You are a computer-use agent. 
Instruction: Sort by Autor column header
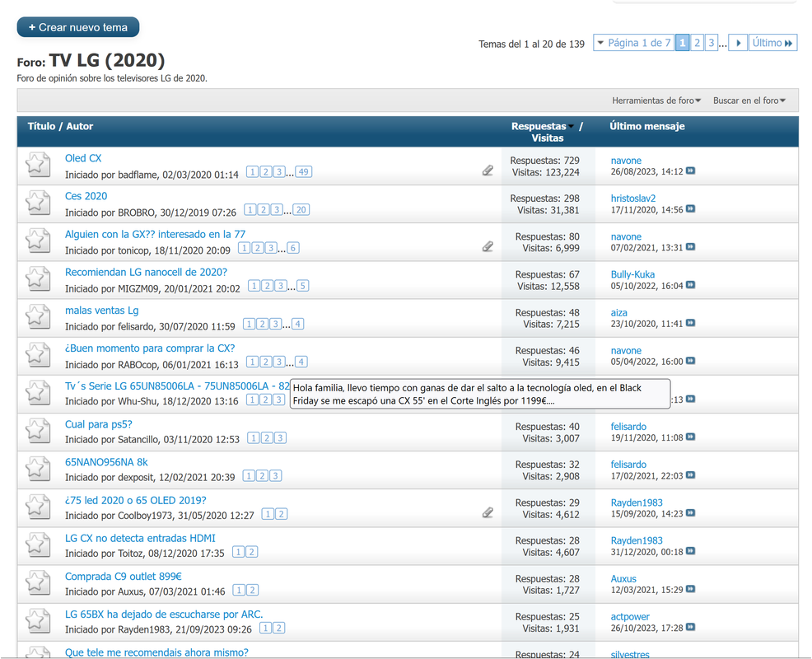tap(80, 126)
